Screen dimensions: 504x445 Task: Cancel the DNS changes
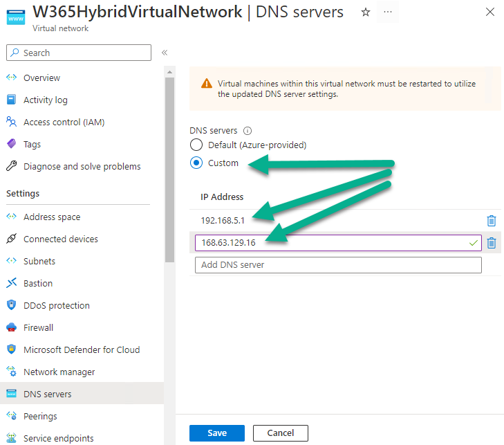point(280,433)
